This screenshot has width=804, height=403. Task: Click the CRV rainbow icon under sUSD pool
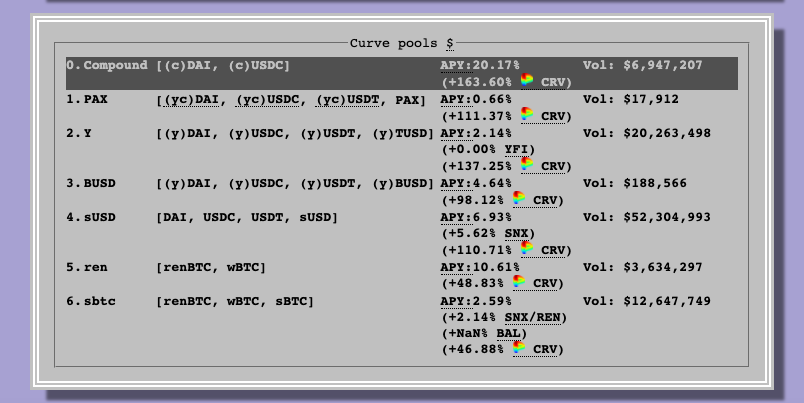527,248
